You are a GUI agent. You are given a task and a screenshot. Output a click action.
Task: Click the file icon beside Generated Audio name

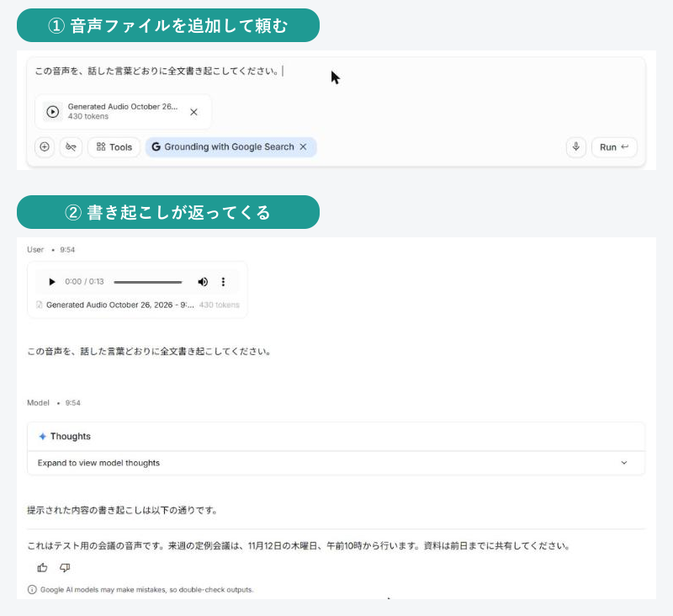pyautogui.click(x=39, y=305)
